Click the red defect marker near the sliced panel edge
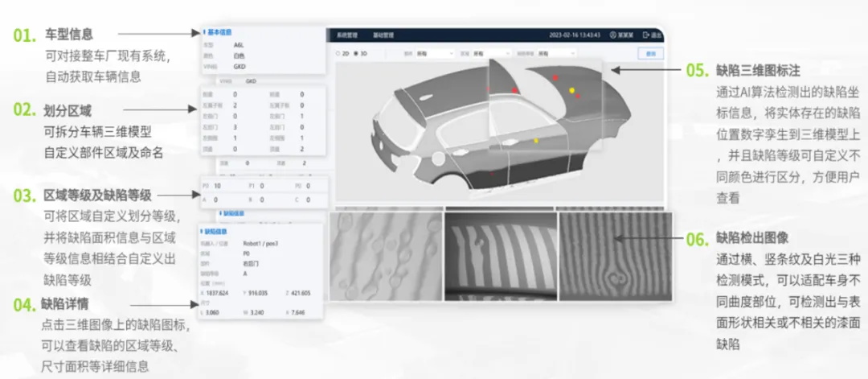 [x=514, y=90]
